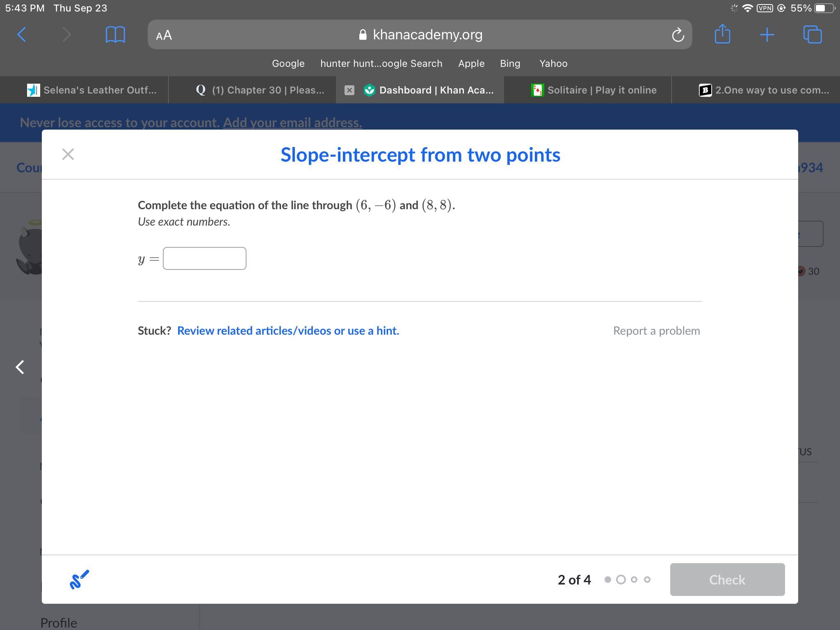Add a new Safari tab
840x630 pixels.
pos(767,35)
